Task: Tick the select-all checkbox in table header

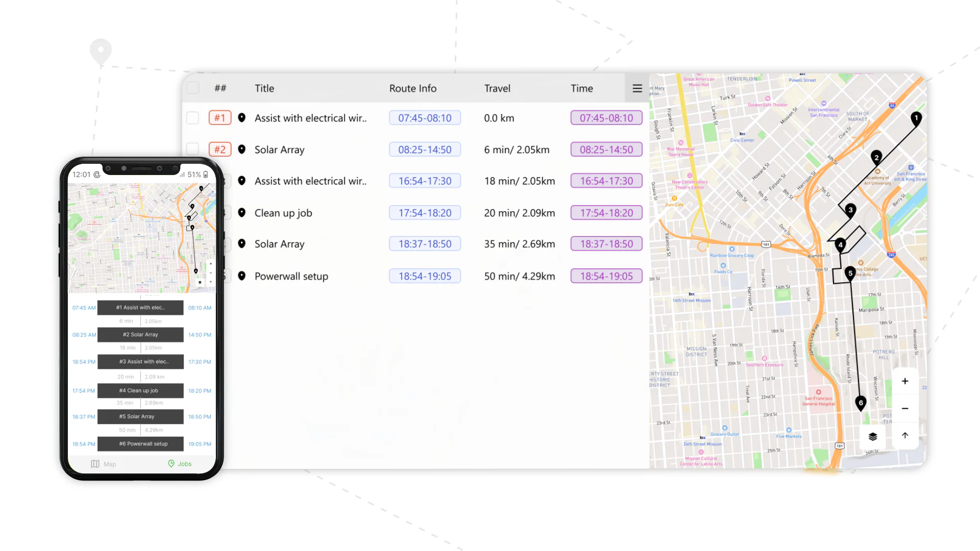Action: 193,88
